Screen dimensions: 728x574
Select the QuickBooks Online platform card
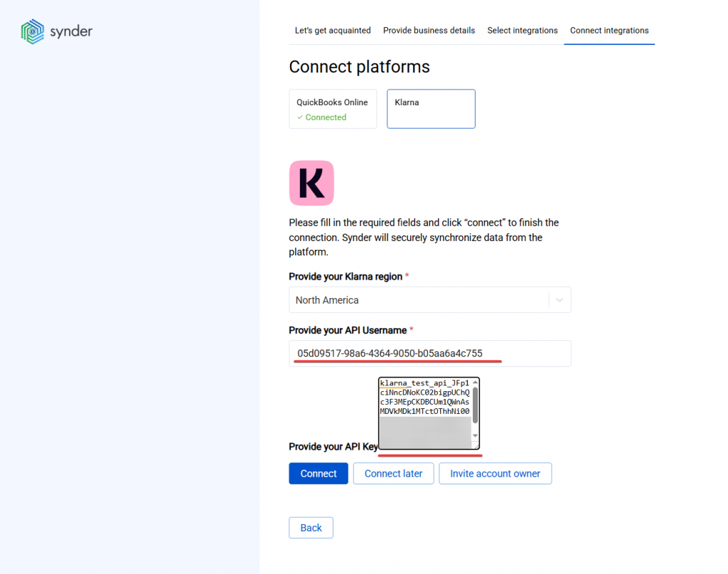click(333, 109)
